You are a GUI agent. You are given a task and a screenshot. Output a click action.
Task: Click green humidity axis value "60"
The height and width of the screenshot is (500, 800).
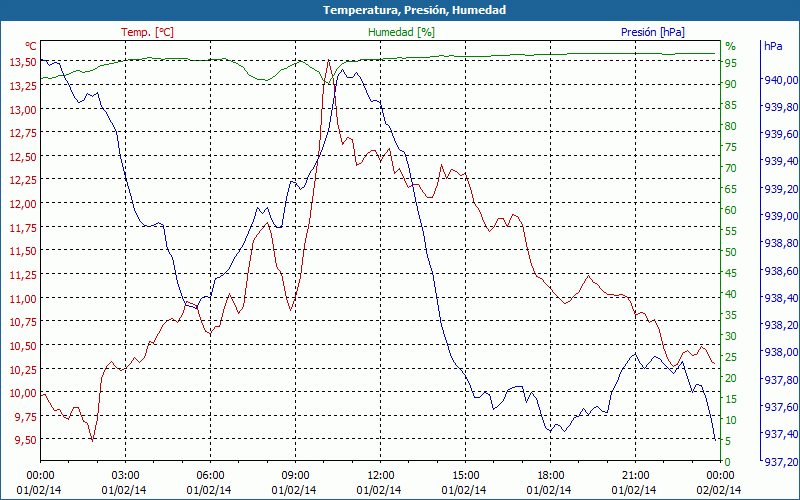click(x=731, y=210)
